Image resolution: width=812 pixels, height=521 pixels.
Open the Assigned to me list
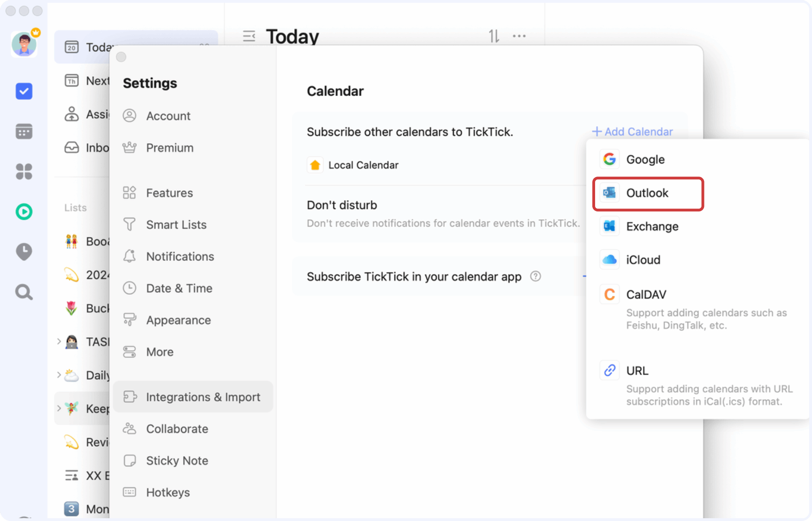[82, 114]
